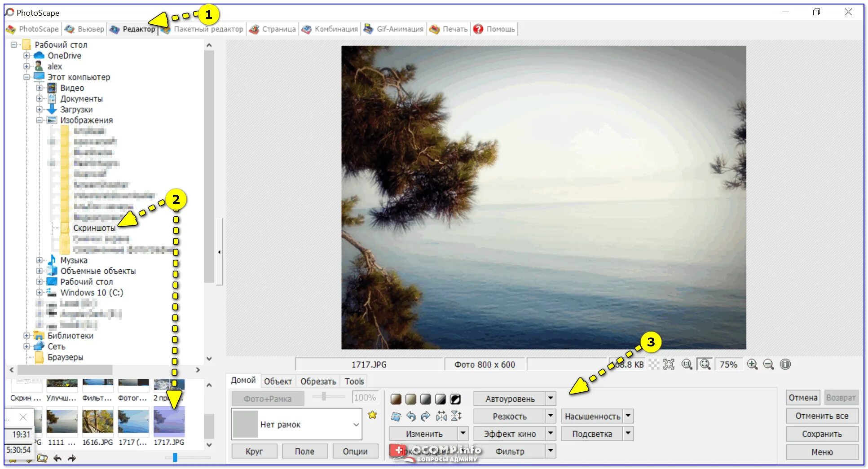
Task: Open the 'Нет рамок' frame combo box
Action: point(297,424)
